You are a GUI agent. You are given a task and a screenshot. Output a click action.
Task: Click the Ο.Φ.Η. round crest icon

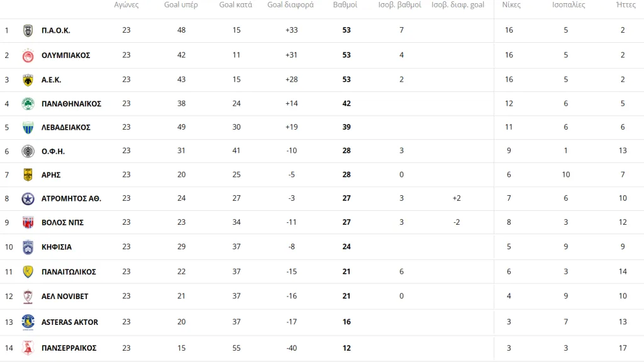pyautogui.click(x=28, y=151)
